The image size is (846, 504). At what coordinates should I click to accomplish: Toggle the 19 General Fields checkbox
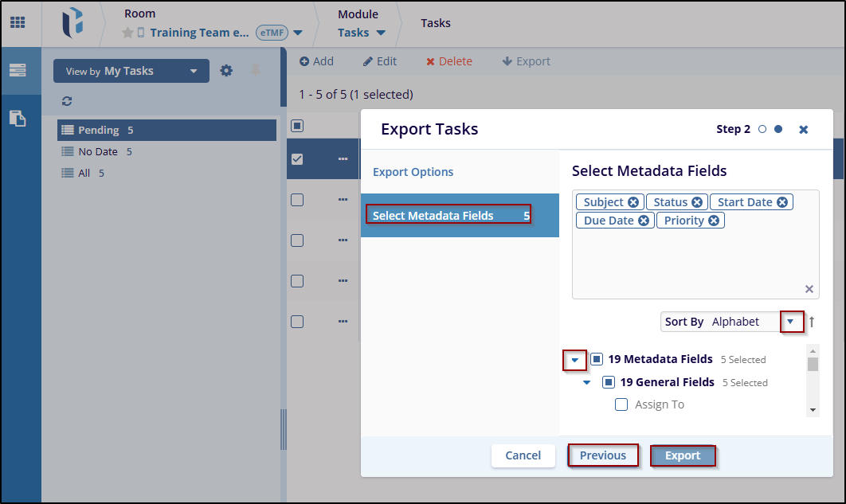point(609,382)
